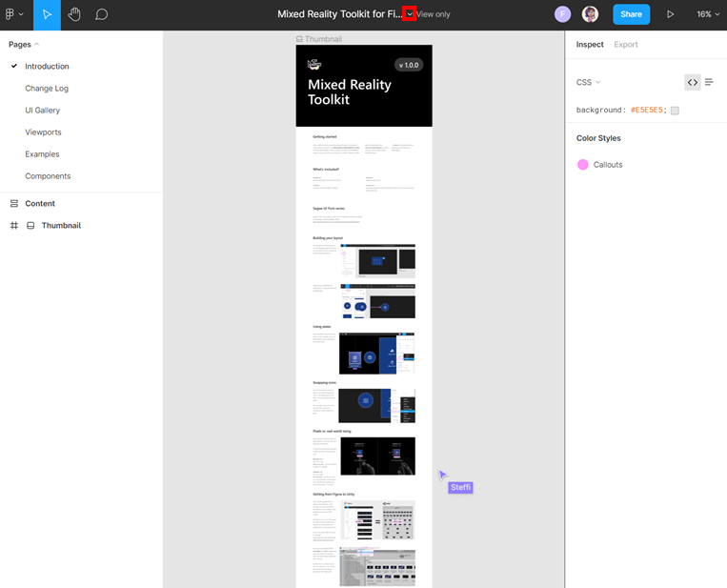Screen dimensions: 727x588
Task: Click the grey background color swatch
Action: tap(675, 111)
